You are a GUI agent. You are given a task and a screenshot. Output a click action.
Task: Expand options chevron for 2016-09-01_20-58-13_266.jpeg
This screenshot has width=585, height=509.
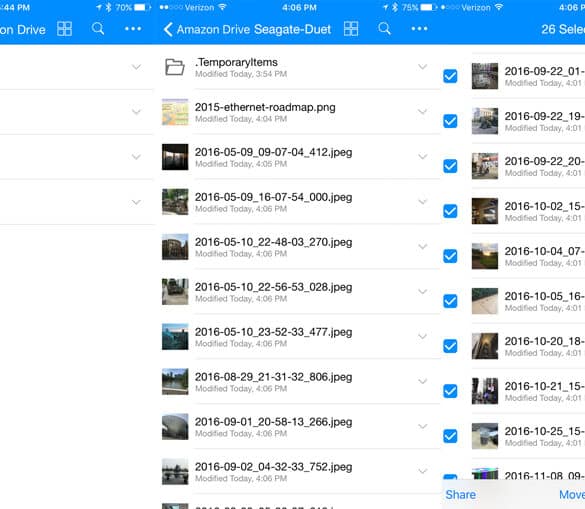point(422,426)
